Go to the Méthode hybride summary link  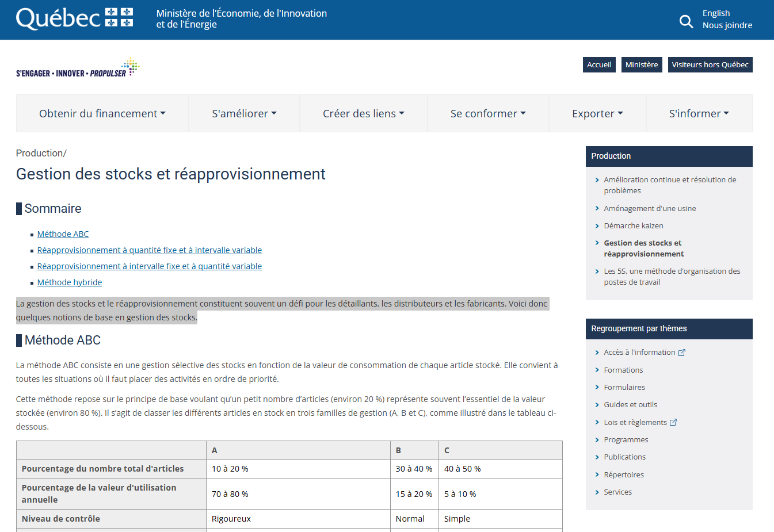[x=70, y=282]
